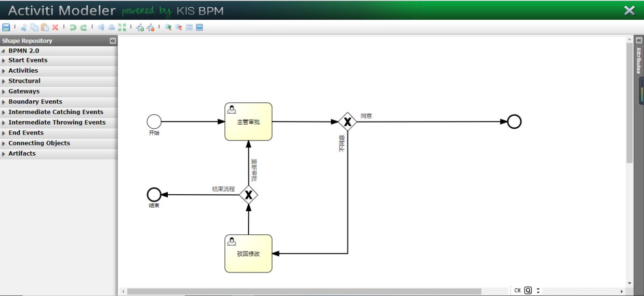
Task: Expand the Structural category
Action: coord(59,81)
